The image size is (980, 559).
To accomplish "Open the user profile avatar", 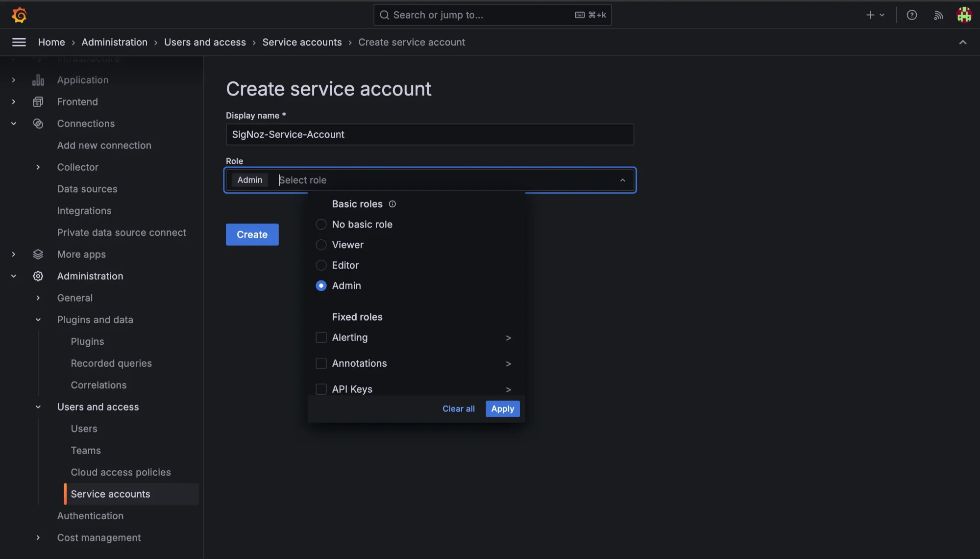I will tap(964, 15).
